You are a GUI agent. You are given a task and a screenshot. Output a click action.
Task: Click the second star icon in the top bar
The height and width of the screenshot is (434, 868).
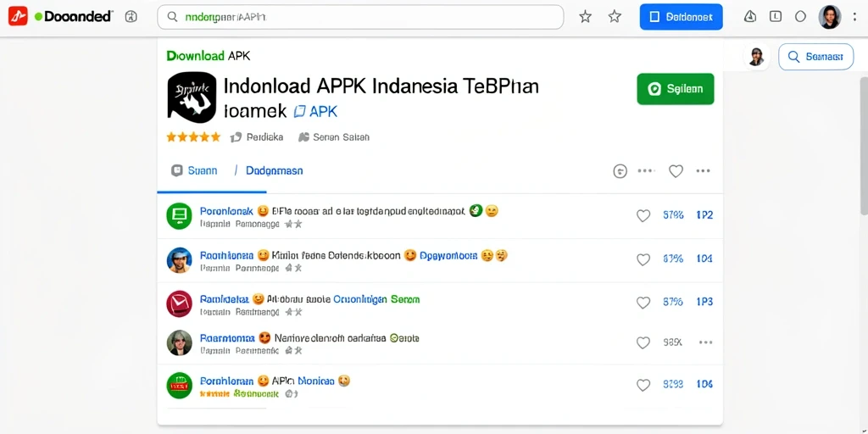[x=615, y=17]
